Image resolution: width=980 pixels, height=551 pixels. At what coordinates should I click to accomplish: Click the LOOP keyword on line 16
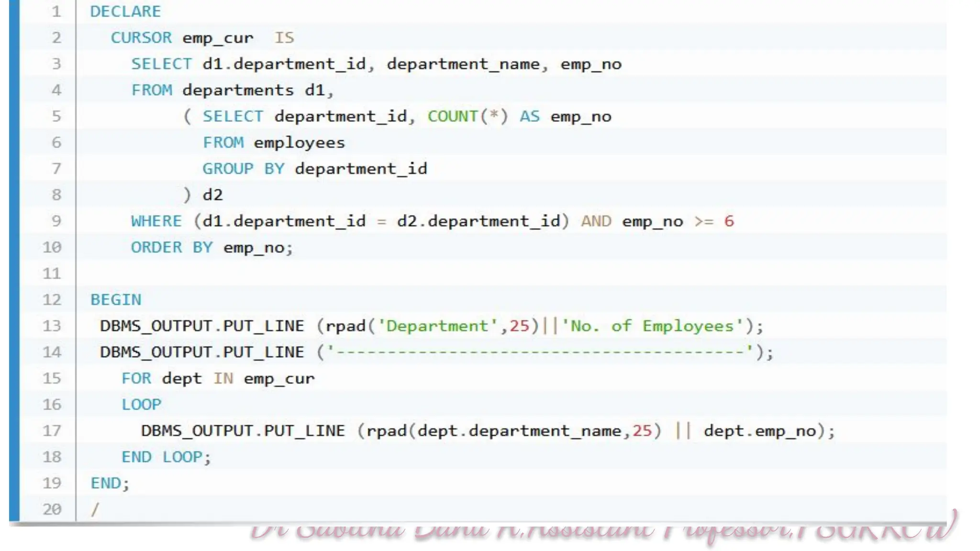141,405
